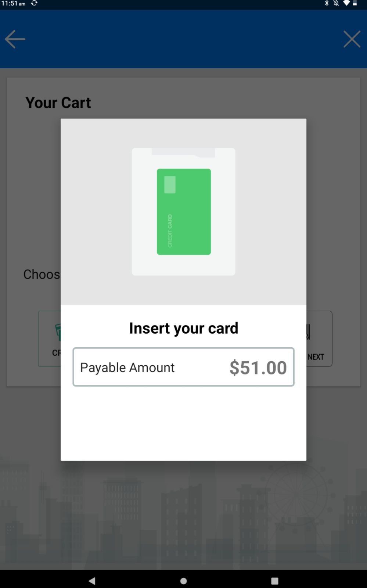The height and width of the screenshot is (588, 367).
Task: Tap the back arrow in the header
Action: pos(15,39)
